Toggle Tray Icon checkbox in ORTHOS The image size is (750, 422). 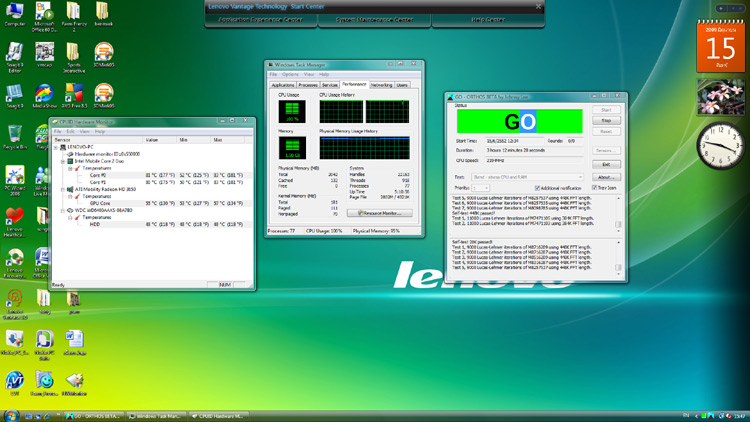coord(595,188)
